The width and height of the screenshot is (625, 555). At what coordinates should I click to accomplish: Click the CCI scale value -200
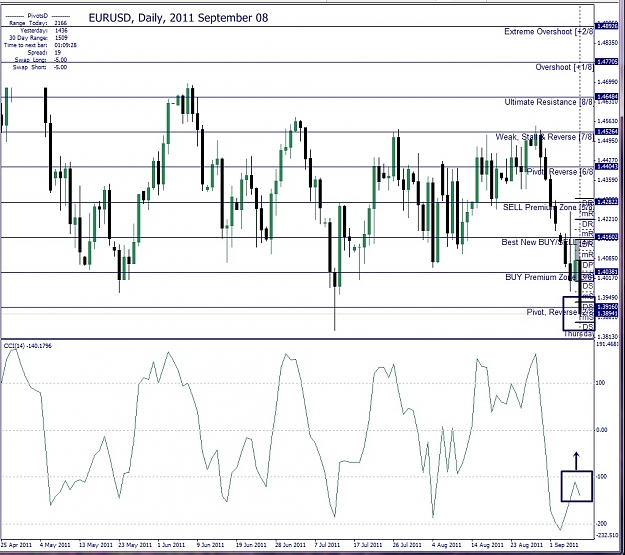pos(601,524)
